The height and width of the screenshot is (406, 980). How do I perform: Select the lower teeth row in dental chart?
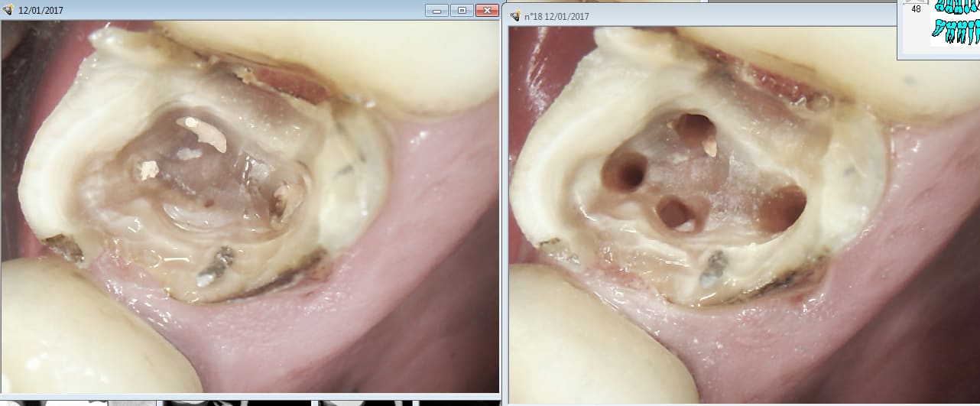pos(956,31)
